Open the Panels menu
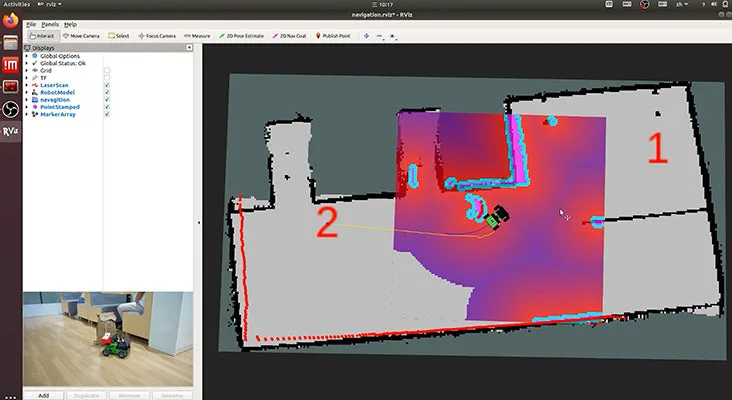Image resolution: width=732 pixels, height=400 pixels. [x=50, y=24]
